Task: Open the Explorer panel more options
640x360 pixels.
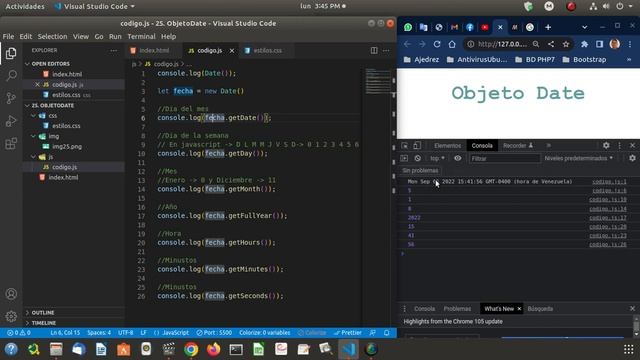Action: (x=113, y=50)
